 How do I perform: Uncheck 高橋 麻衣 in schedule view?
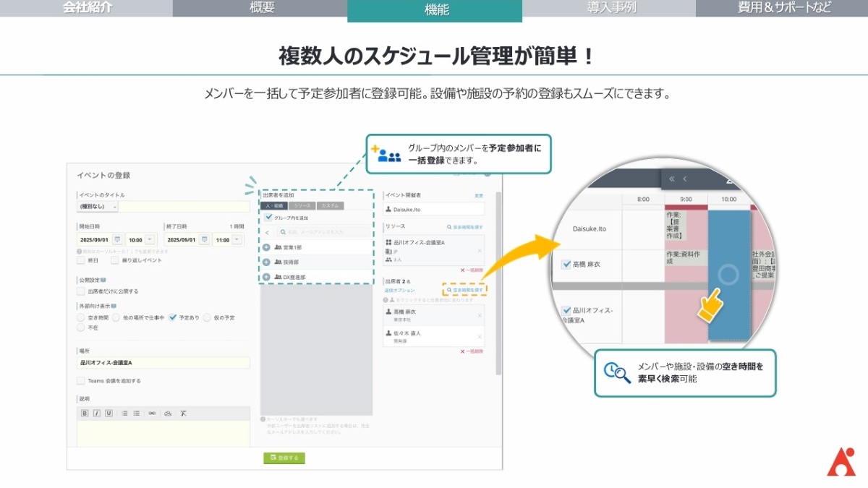(x=566, y=265)
